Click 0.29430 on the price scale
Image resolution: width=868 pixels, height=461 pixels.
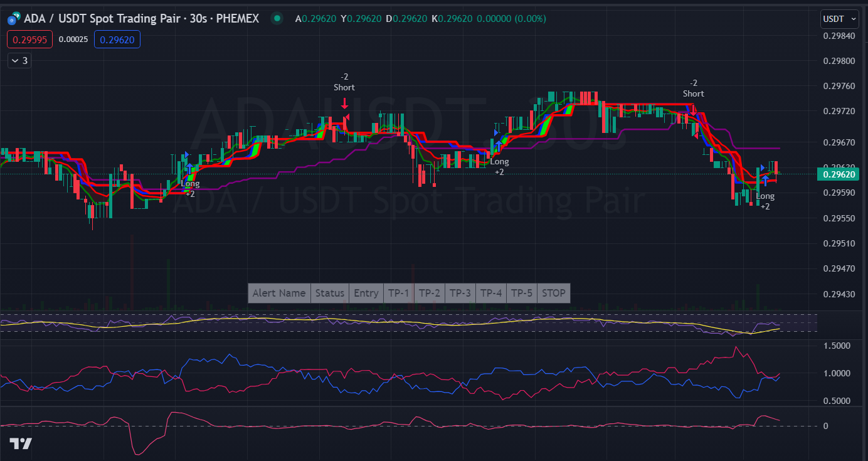pos(839,294)
